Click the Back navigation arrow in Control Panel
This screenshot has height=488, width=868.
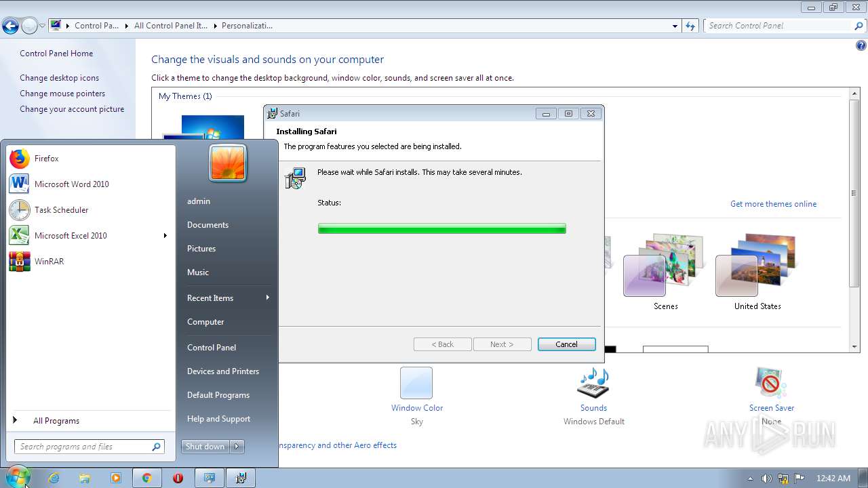pyautogui.click(x=10, y=26)
